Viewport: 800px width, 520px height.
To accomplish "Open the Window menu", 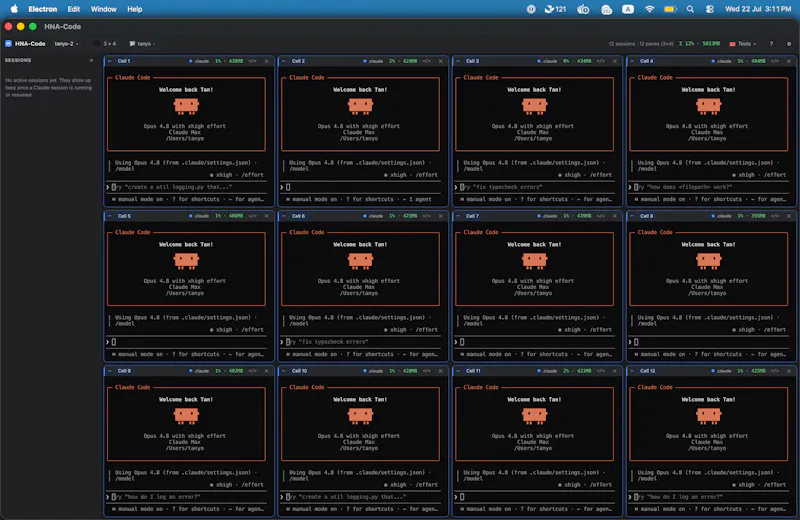I will tap(104, 9).
